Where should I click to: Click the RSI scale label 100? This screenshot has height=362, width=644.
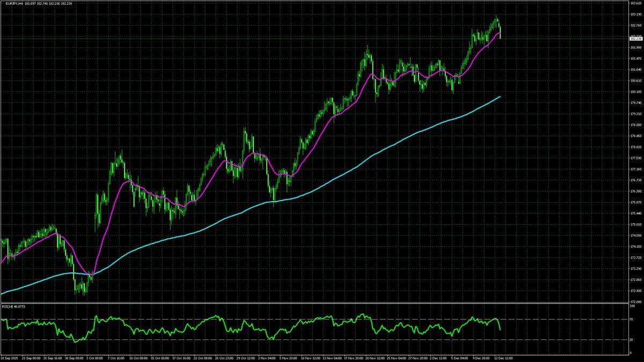click(632, 306)
